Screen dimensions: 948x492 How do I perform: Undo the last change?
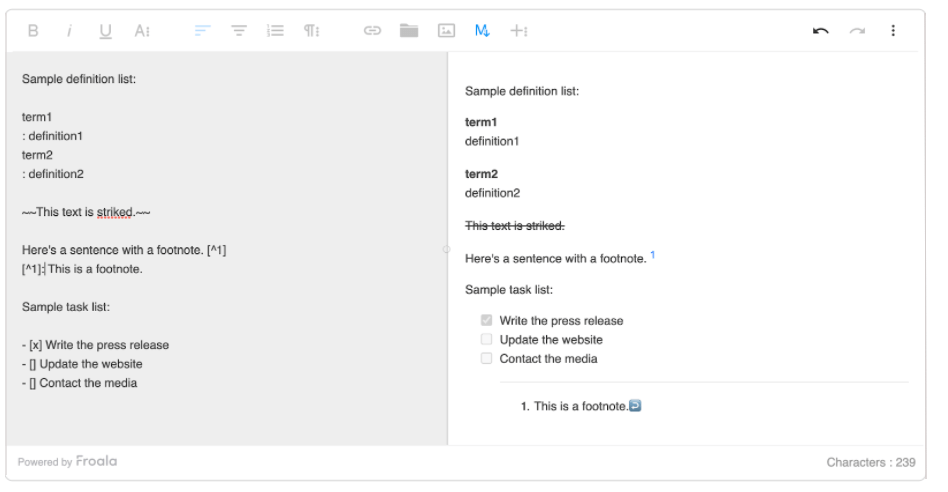tap(821, 31)
